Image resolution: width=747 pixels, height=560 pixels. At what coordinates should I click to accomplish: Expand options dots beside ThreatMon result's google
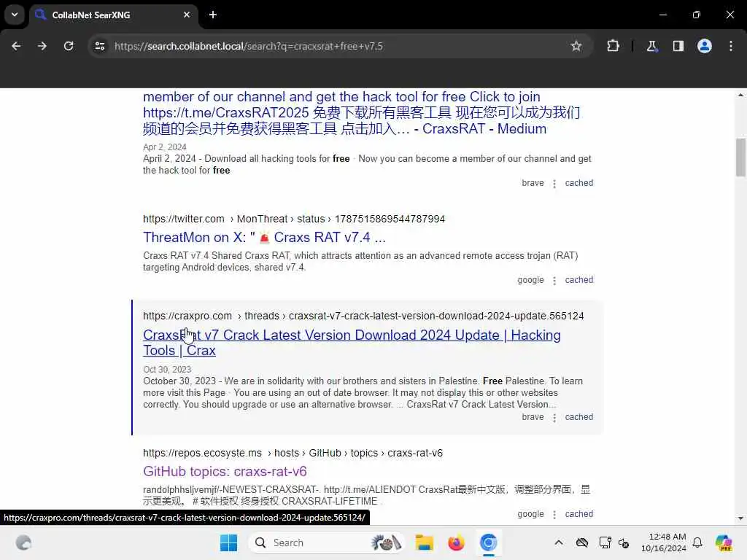pos(554,281)
